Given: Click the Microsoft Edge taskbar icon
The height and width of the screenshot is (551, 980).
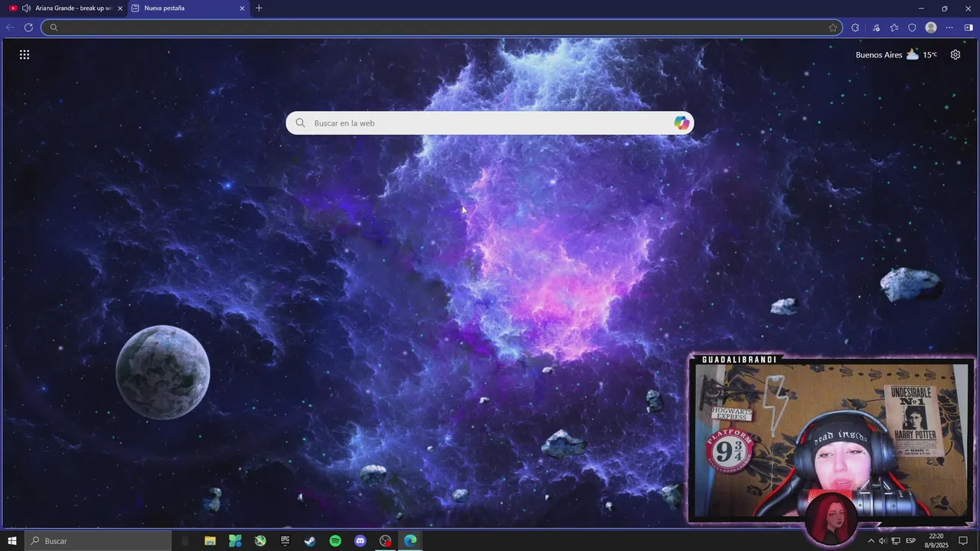Looking at the screenshot, I should [x=410, y=541].
